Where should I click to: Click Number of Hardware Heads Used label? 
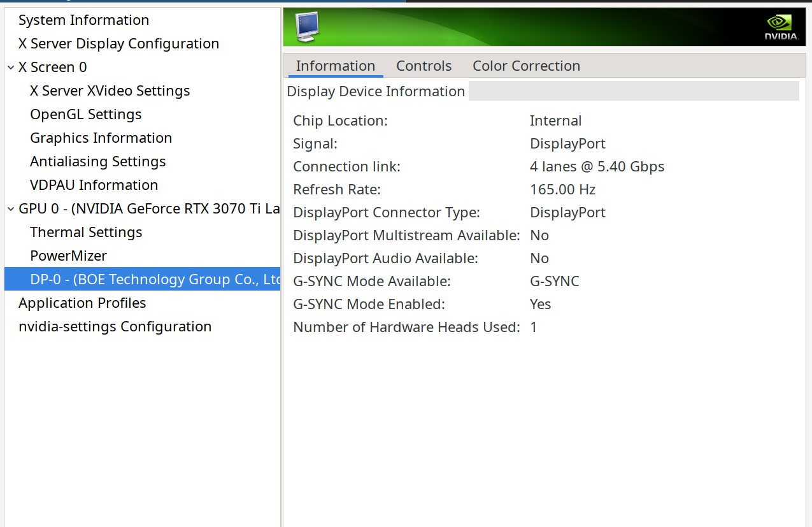pos(406,327)
